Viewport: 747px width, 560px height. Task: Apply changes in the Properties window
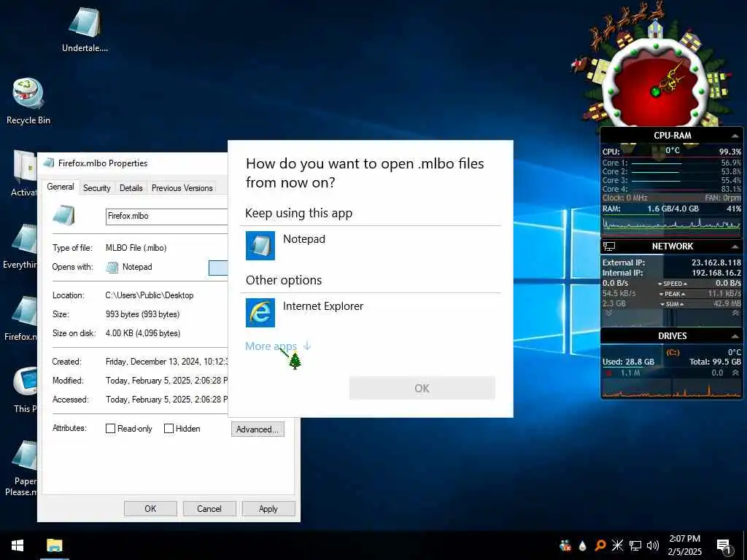point(268,508)
